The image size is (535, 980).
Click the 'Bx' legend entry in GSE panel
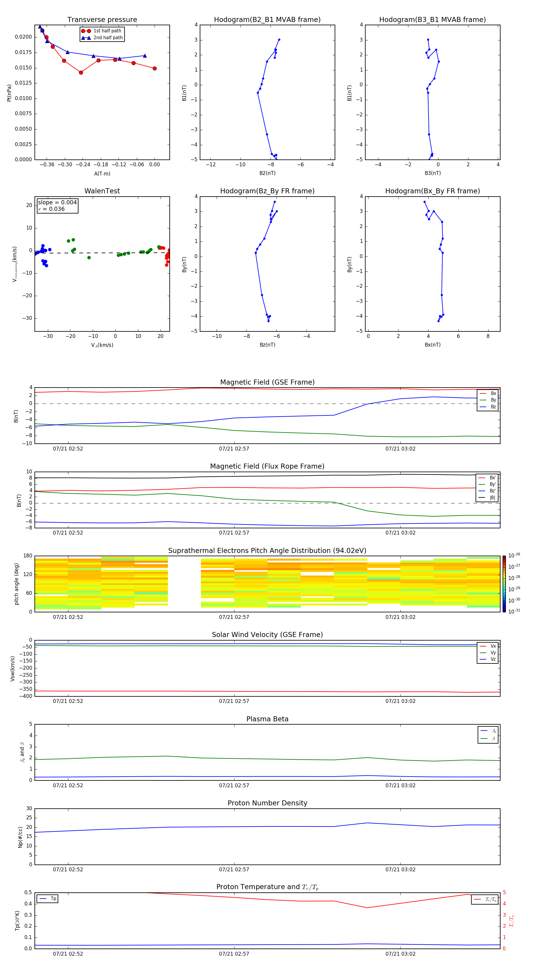click(x=488, y=393)
